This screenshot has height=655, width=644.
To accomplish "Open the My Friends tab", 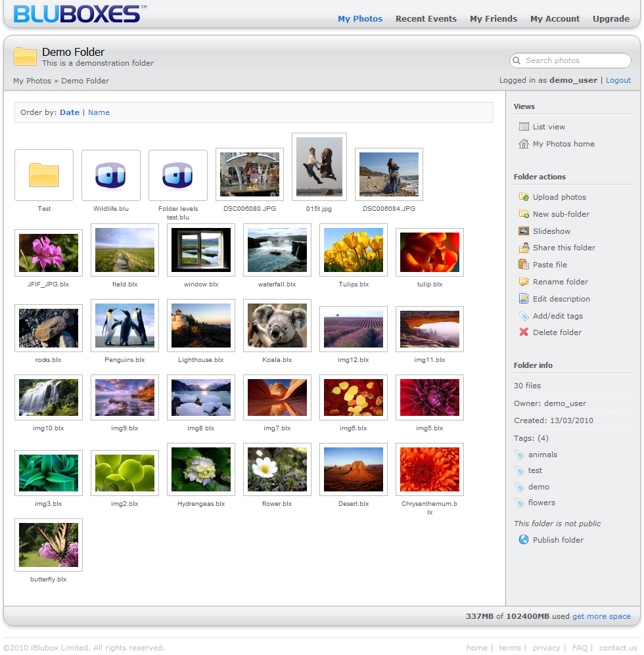I will click(x=493, y=19).
